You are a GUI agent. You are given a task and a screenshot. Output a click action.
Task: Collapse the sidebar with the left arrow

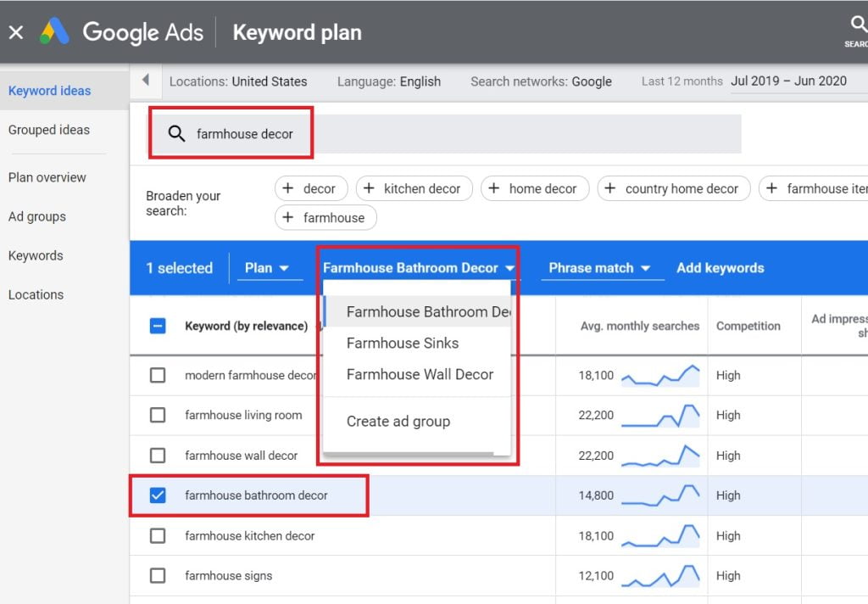145,81
